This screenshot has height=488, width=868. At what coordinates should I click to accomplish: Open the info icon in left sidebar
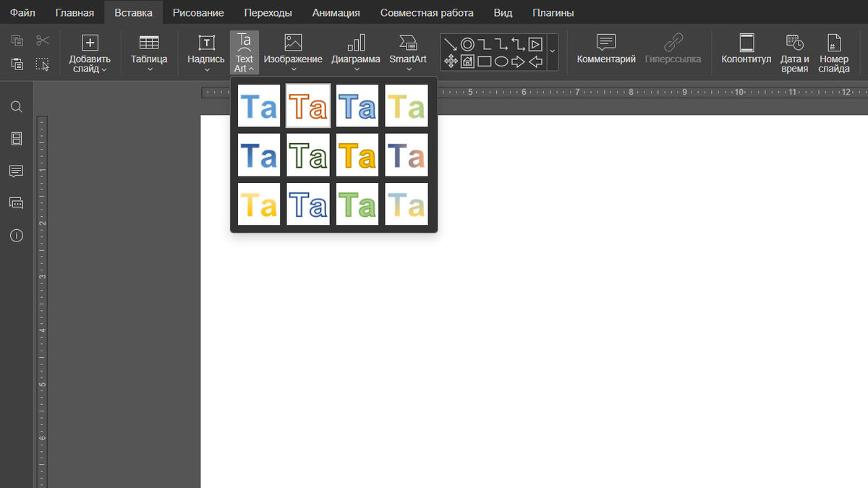(16, 236)
